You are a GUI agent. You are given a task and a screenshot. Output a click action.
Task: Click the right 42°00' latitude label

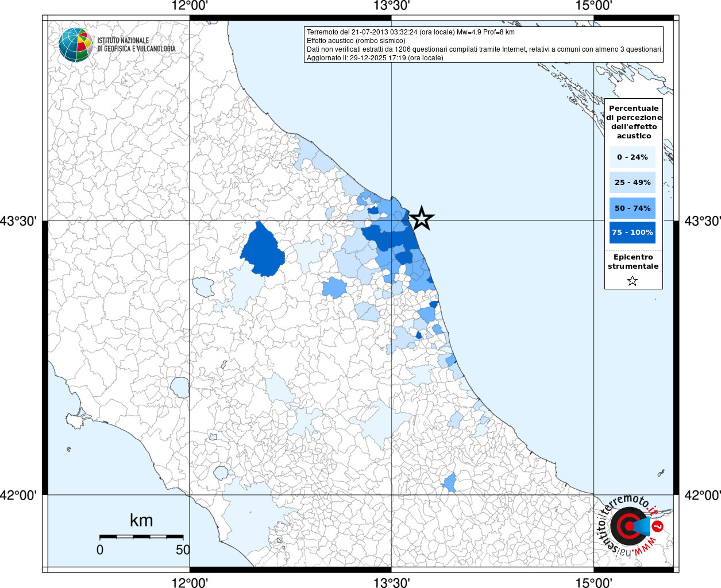(x=703, y=495)
